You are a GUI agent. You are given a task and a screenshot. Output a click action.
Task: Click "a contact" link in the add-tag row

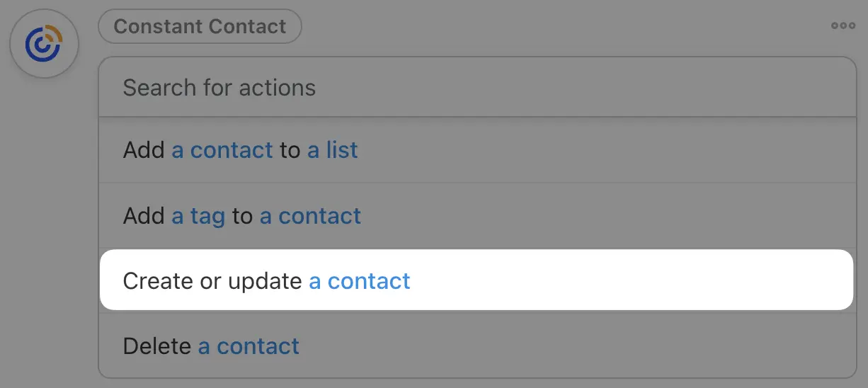(x=310, y=216)
